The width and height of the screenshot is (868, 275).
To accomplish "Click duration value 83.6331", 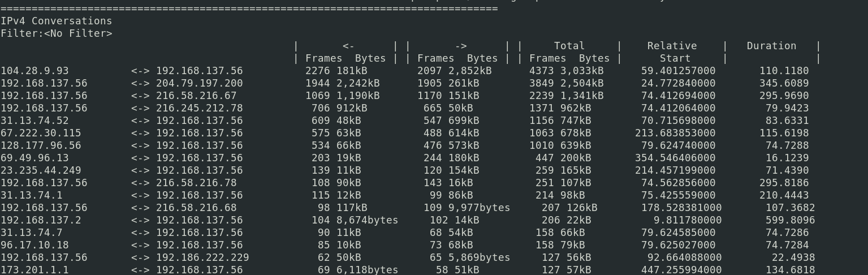I will (x=787, y=121).
